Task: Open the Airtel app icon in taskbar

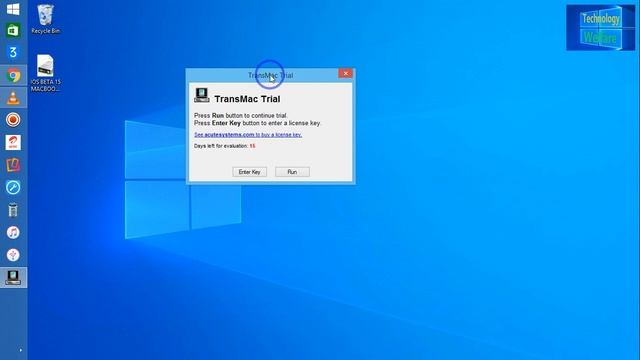Action: tap(13, 142)
